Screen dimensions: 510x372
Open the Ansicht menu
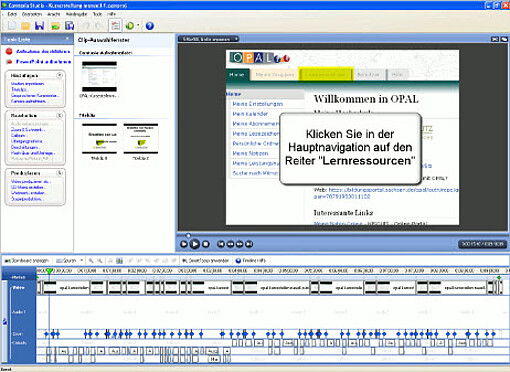[x=54, y=14]
